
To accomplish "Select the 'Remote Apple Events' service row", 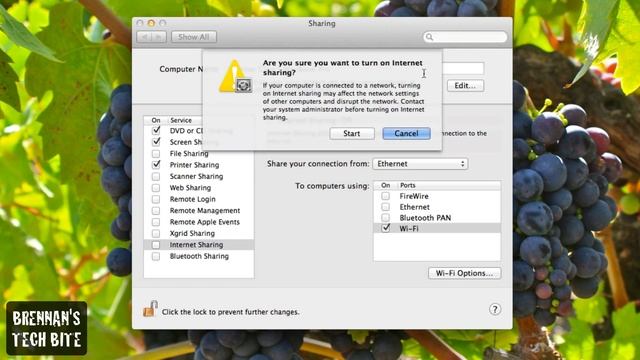I will (x=199, y=222).
